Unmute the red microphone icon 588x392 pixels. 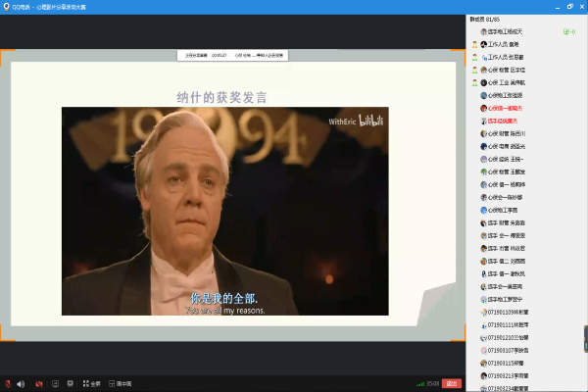pos(8,384)
